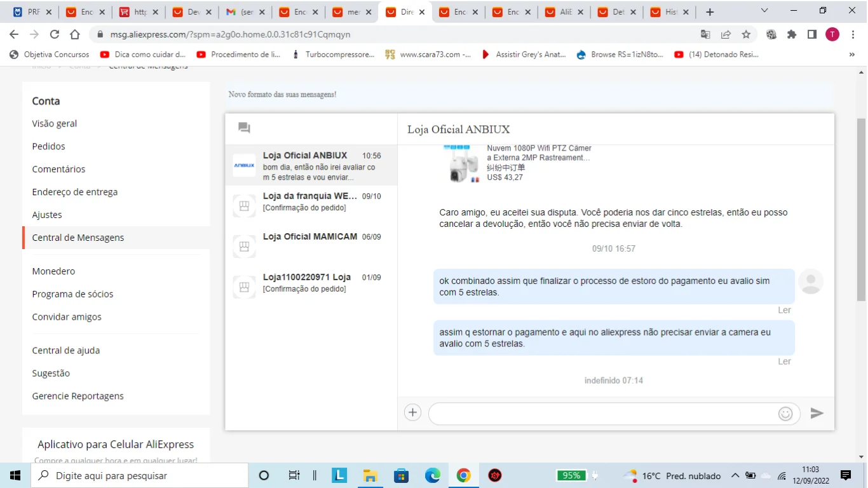This screenshot has width=868, height=488.
Task: Open the taskbar weather widget 16°C
Action: pos(672,475)
